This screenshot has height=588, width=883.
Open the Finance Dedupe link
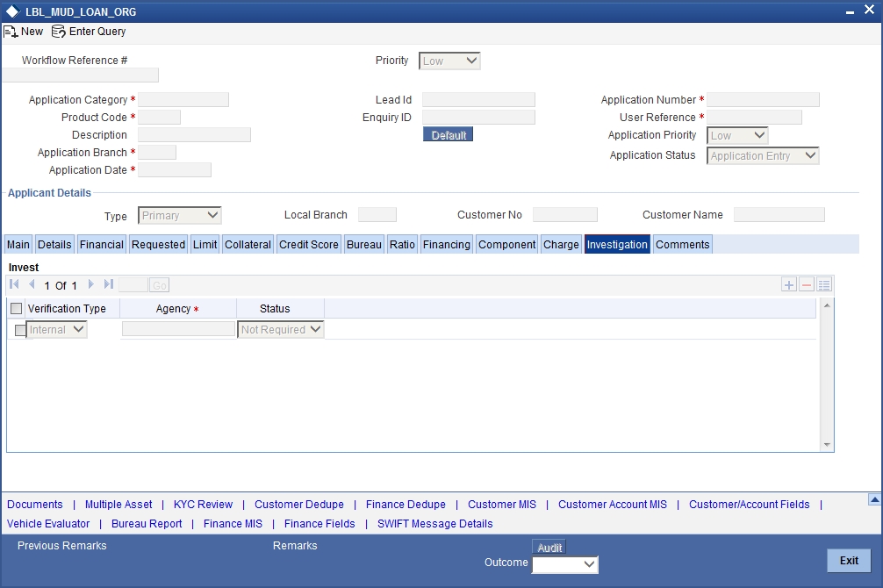click(x=406, y=504)
